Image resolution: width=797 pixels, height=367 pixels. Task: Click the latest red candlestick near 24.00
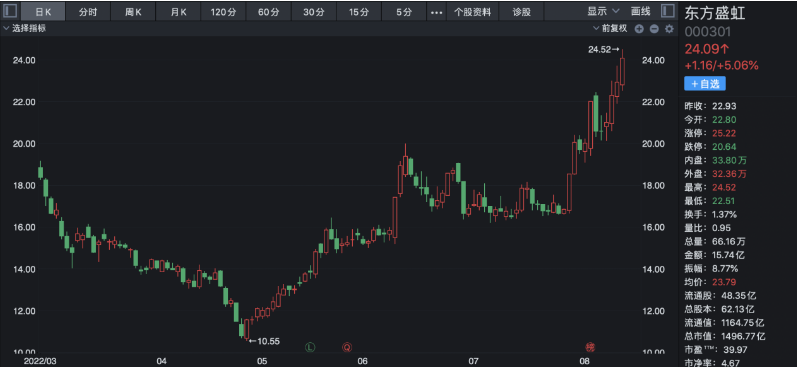pos(622,71)
